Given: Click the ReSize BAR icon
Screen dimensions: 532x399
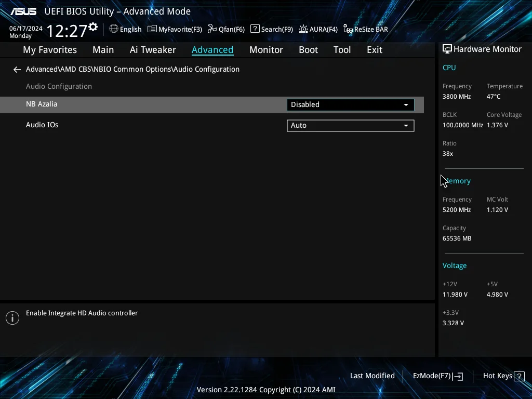Looking at the screenshot, I should coord(348,29).
